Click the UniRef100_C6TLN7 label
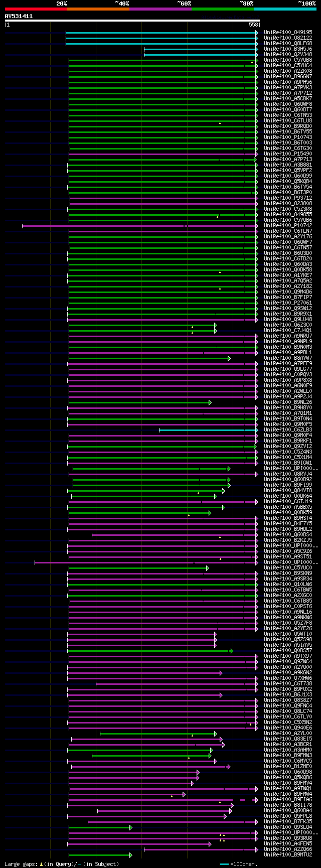 [288, 231]
